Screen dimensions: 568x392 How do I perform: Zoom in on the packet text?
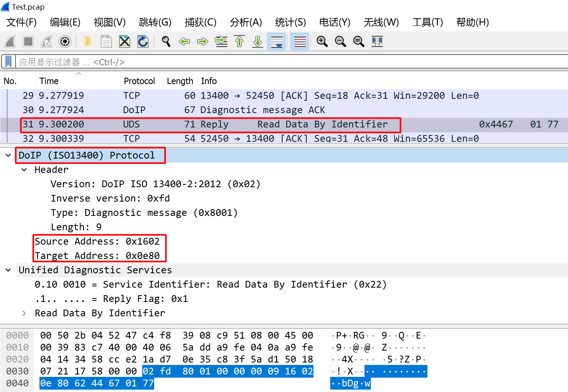click(322, 41)
